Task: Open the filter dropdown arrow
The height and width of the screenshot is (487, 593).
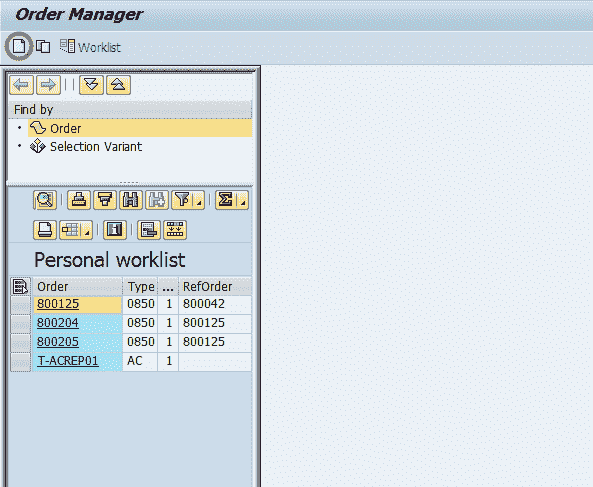Action: 199,200
